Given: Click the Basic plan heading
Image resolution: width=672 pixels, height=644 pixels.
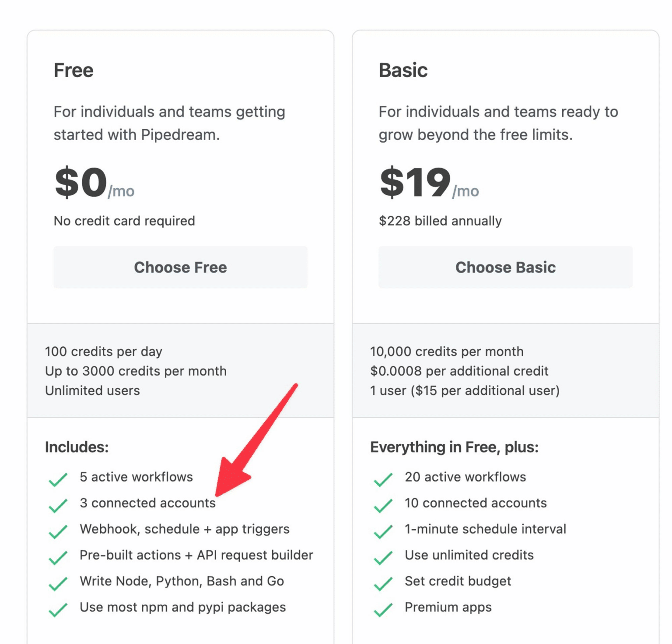Looking at the screenshot, I should point(403,70).
